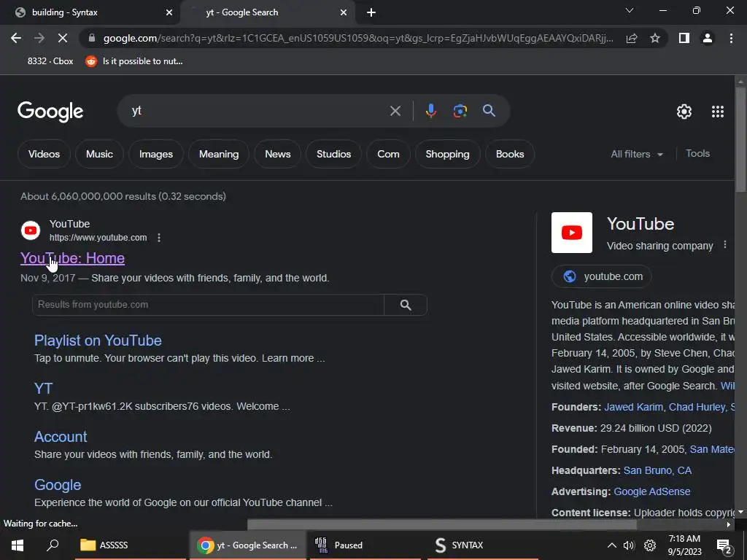Open the Jawed Karim founder link
The image size is (747, 560).
[633, 407]
